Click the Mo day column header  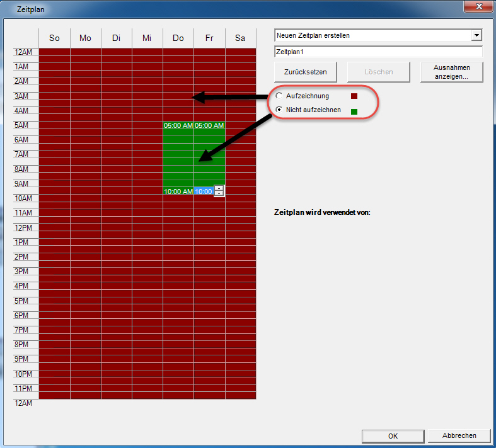(x=86, y=38)
